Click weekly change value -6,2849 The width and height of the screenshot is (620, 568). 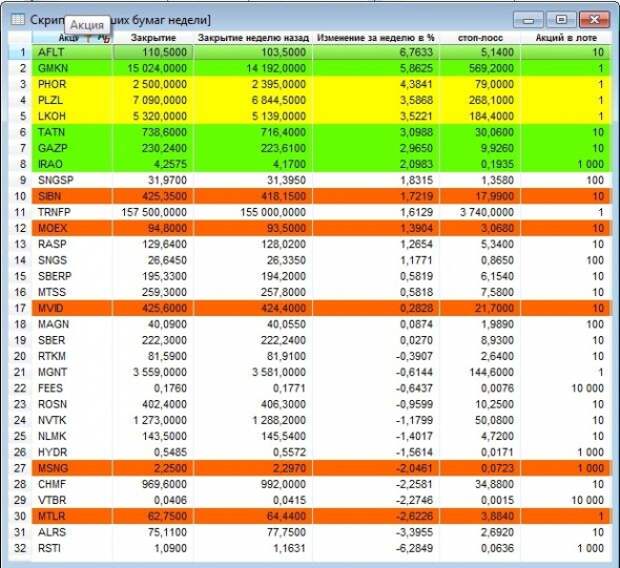click(376, 548)
